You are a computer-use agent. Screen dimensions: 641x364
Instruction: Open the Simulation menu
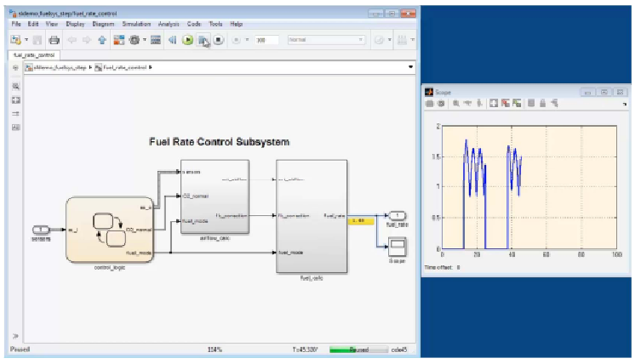(136, 24)
